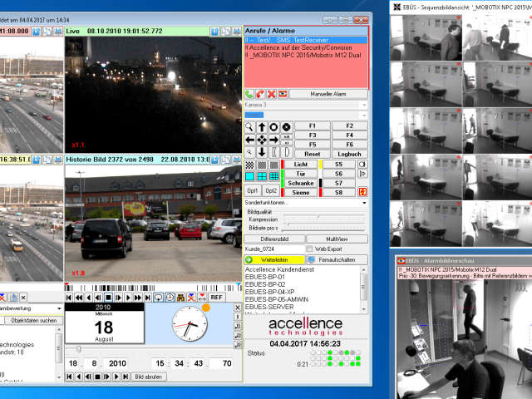Click the Weiterleiten button
The image size is (532, 399).
point(274,260)
